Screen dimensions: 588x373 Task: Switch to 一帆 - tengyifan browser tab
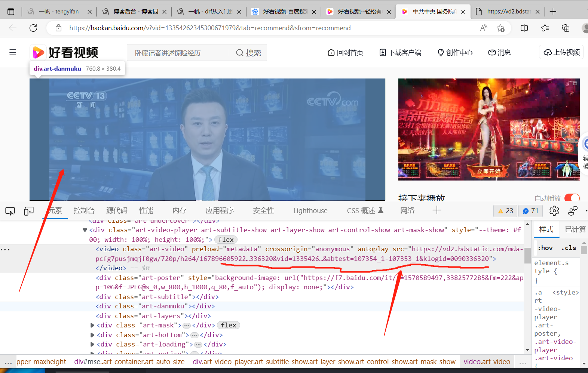[59, 12]
